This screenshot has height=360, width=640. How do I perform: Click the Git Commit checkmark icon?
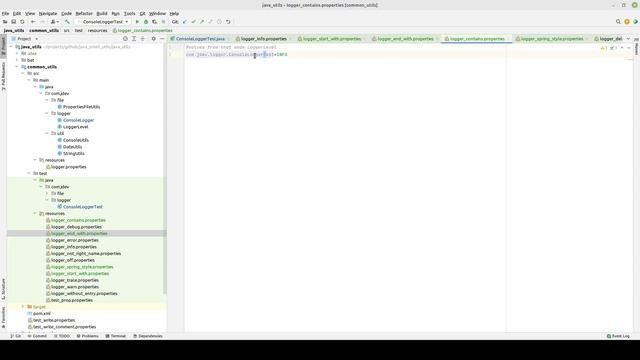pyautogui.click(x=193, y=22)
